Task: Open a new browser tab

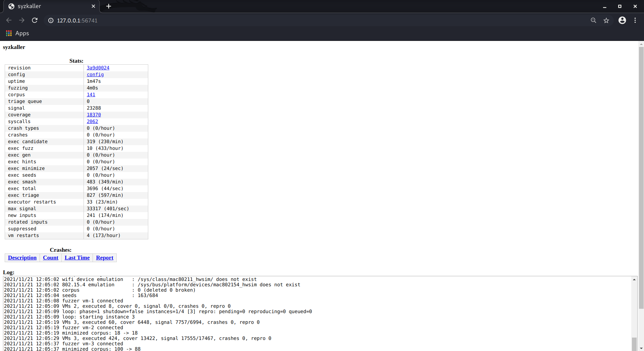Action: [x=109, y=6]
